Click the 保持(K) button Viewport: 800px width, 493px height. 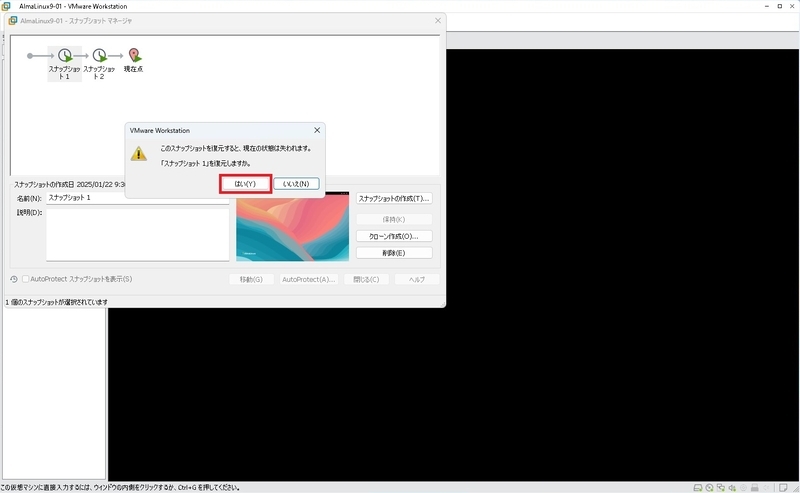click(394, 219)
